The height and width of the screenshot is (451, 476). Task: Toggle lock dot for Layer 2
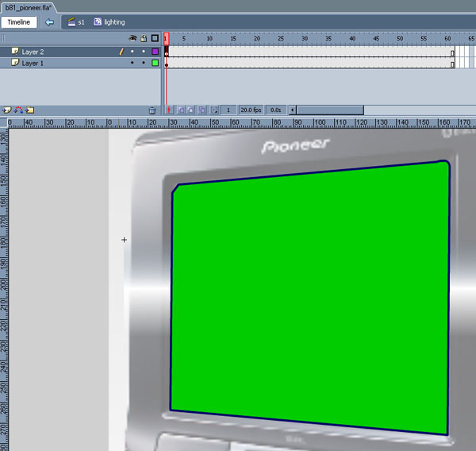tap(144, 52)
